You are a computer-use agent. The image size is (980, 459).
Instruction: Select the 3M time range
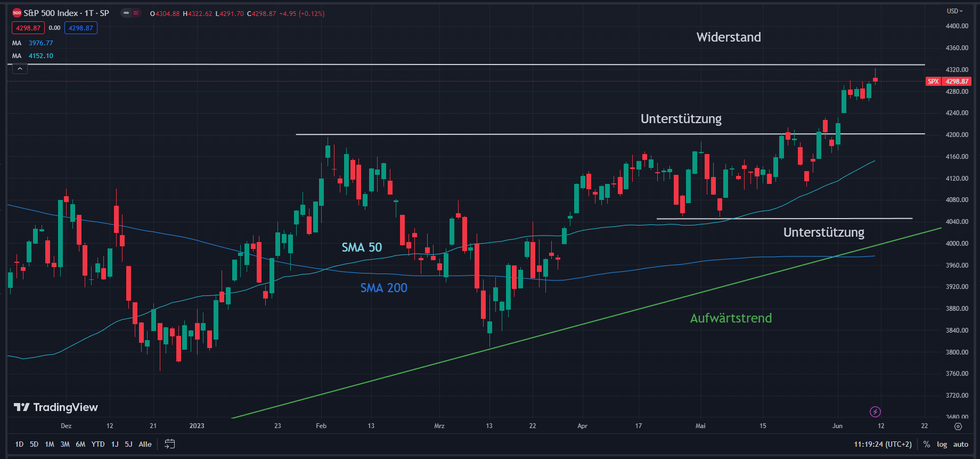coord(65,444)
